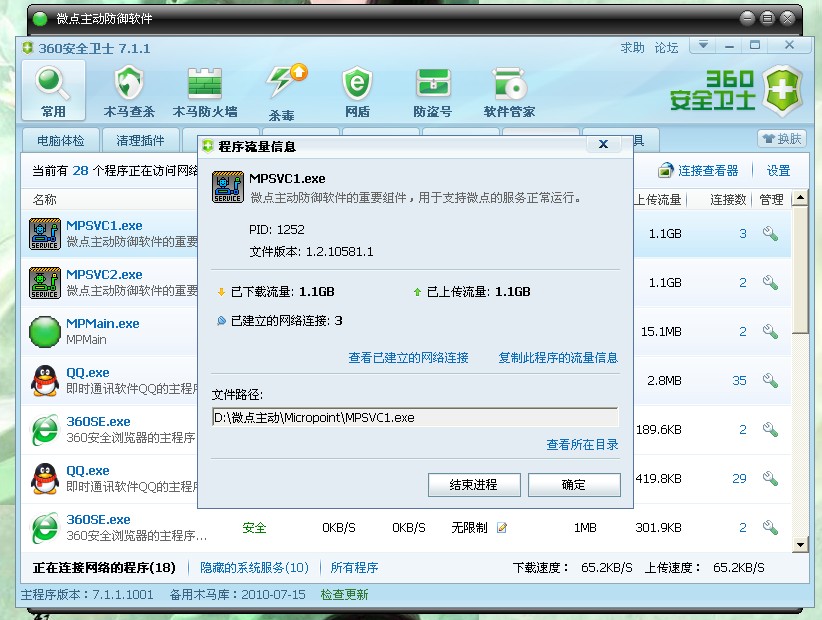
Task: Sort by 名称 column header
Action: coord(45,200)
